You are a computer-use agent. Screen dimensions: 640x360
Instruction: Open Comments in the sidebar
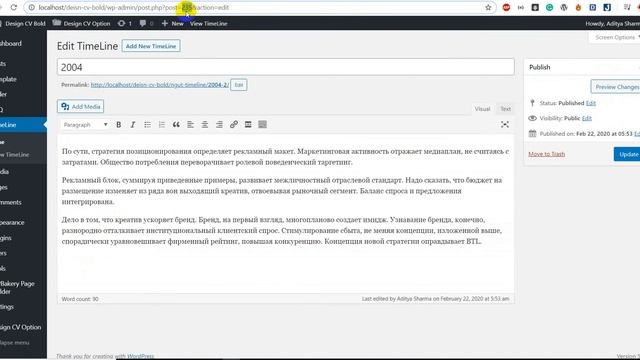pos(11,202)
